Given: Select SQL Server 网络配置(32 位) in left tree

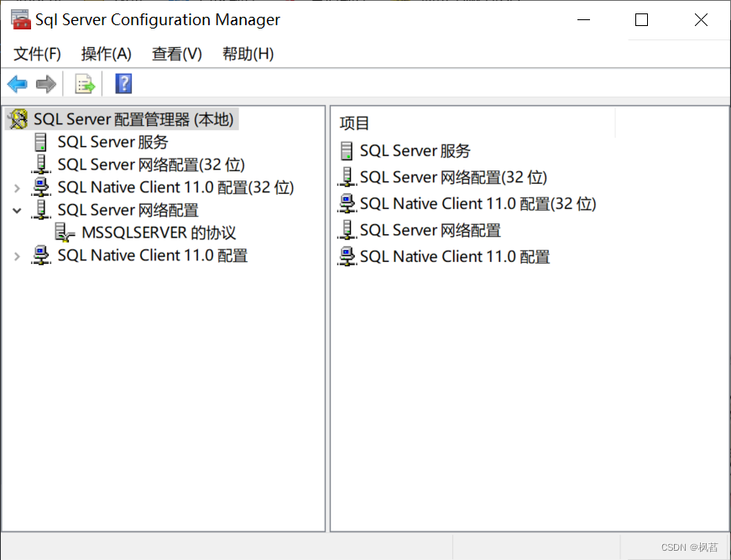Looking at the screenshot, I should [x=150, y=165].
